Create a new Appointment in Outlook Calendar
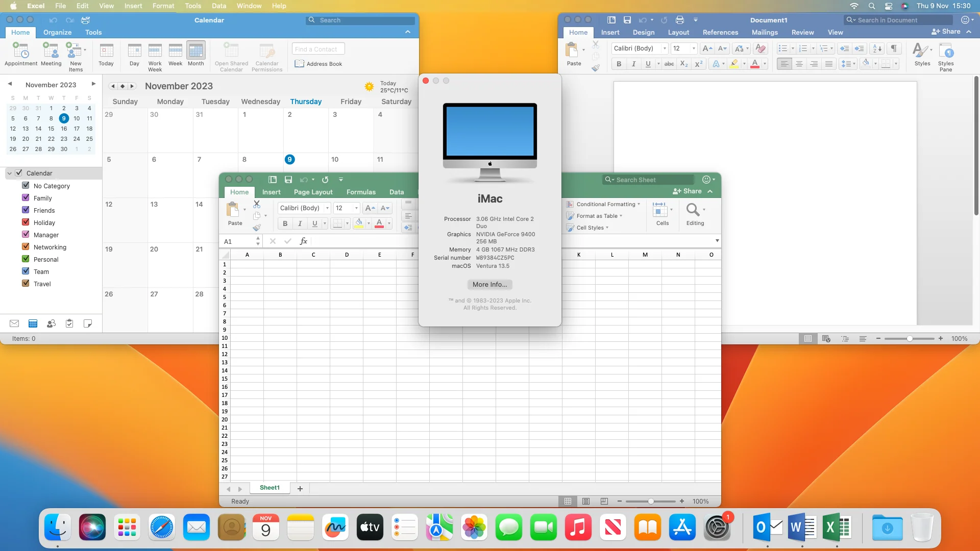This screenshot has width=980, height=551. (x=21, y=55)
